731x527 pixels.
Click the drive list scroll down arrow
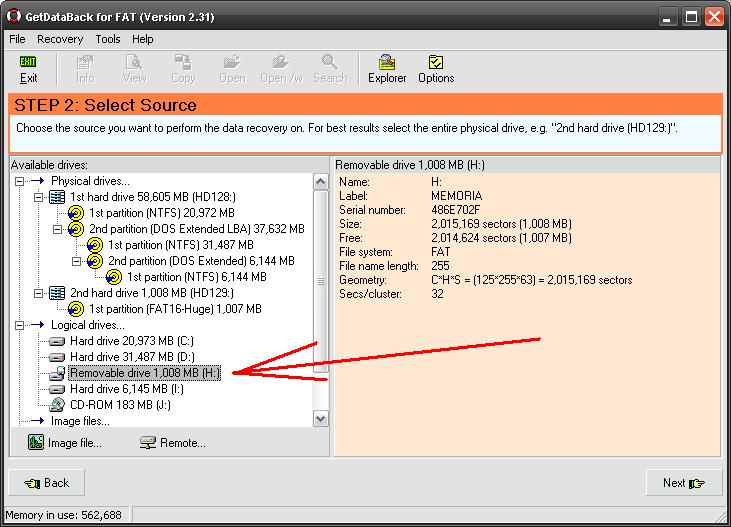point(321,418)
